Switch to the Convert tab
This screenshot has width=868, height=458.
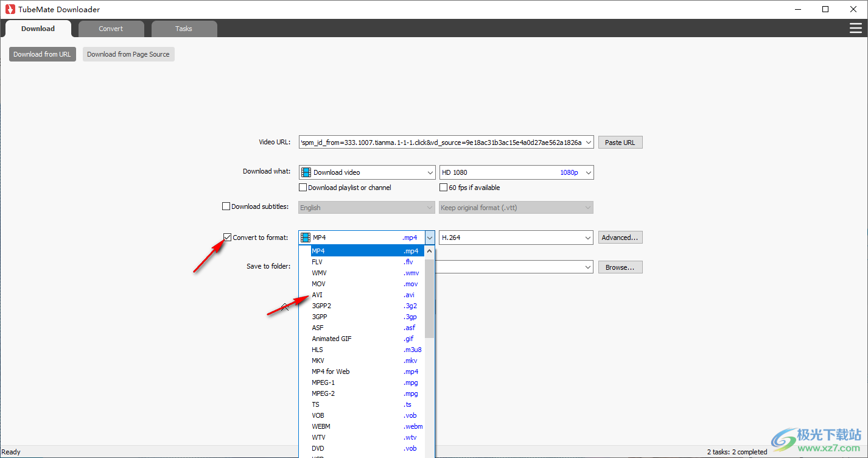point(111,29)
